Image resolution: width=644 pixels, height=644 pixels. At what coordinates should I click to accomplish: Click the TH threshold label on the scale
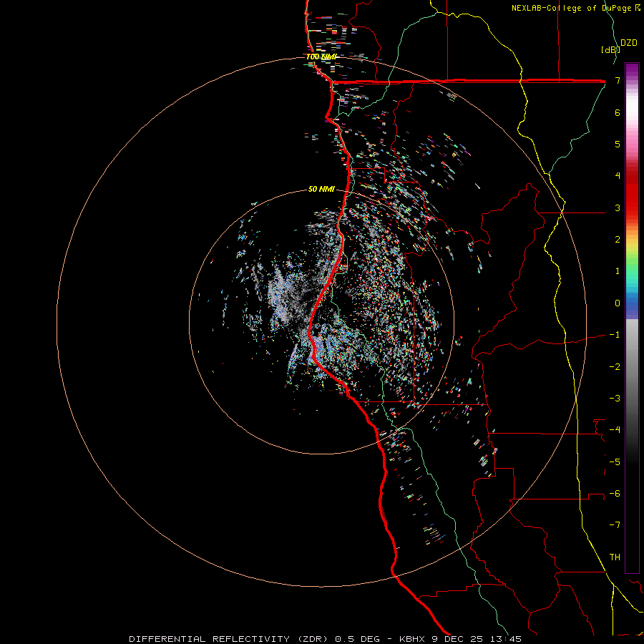tap(615, 557)
